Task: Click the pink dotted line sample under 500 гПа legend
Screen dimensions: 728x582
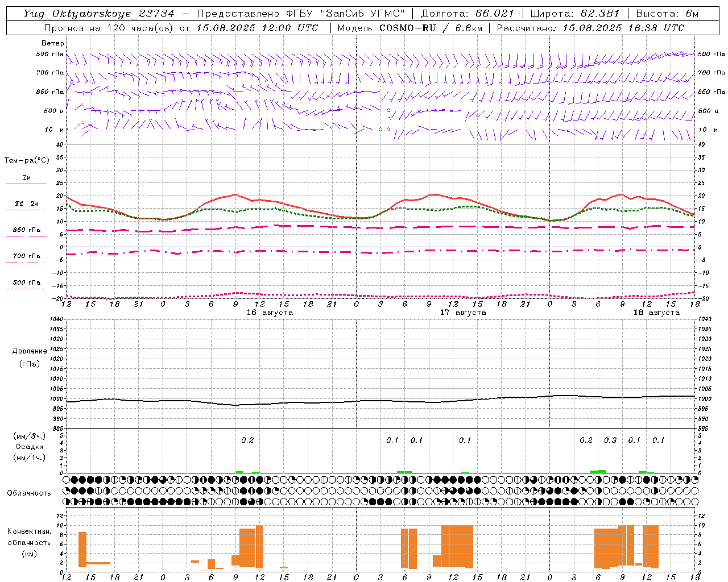Action: pos(25,289)
